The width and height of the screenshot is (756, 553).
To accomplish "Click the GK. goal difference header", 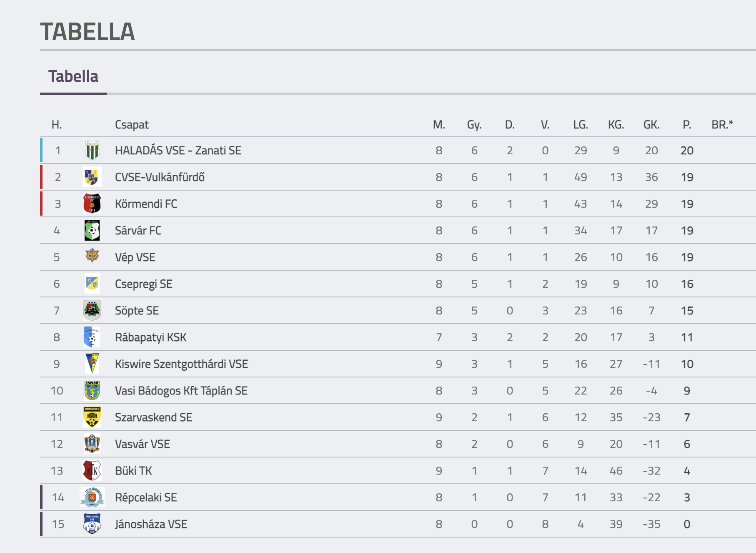I will (x=651, y=125).
